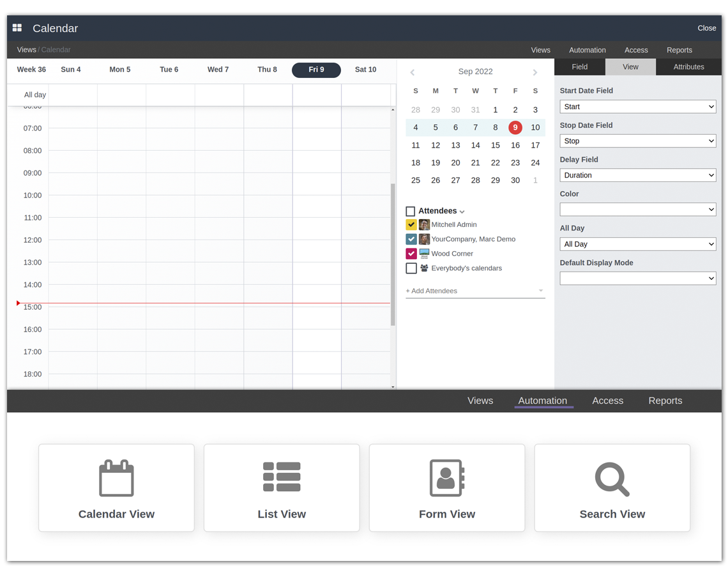Click the Calendar View calendar icon
This screenshot has height=575, width=728.
[x=116, y=478]
